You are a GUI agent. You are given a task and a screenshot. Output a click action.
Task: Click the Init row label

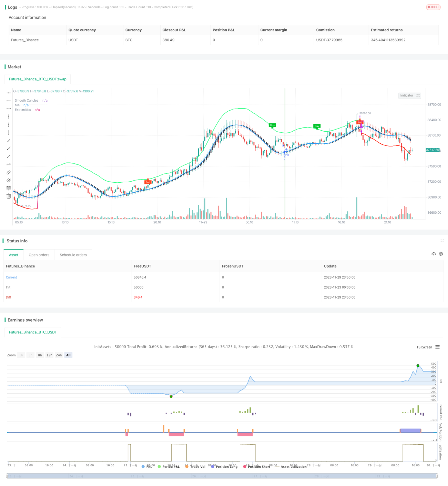(8, 287)
